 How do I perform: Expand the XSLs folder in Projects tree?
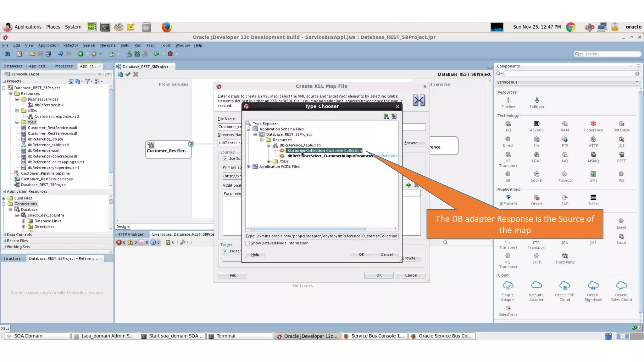coord(17,122)
